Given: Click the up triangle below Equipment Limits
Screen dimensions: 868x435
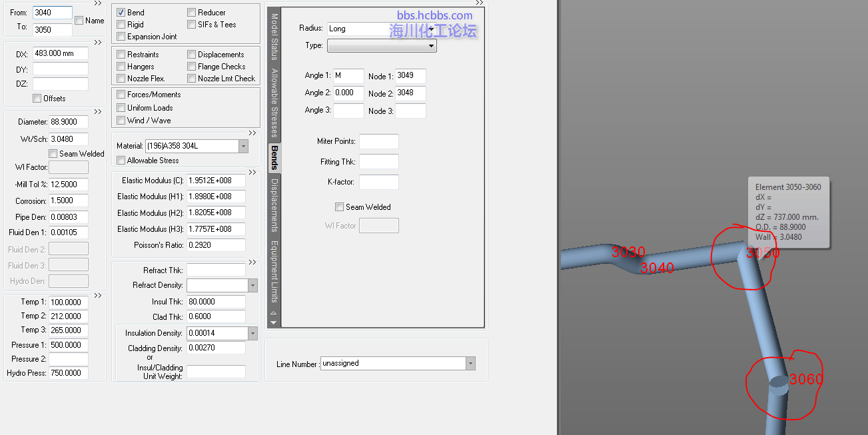Looking at the screenshot, I should (x=272, y=312).
